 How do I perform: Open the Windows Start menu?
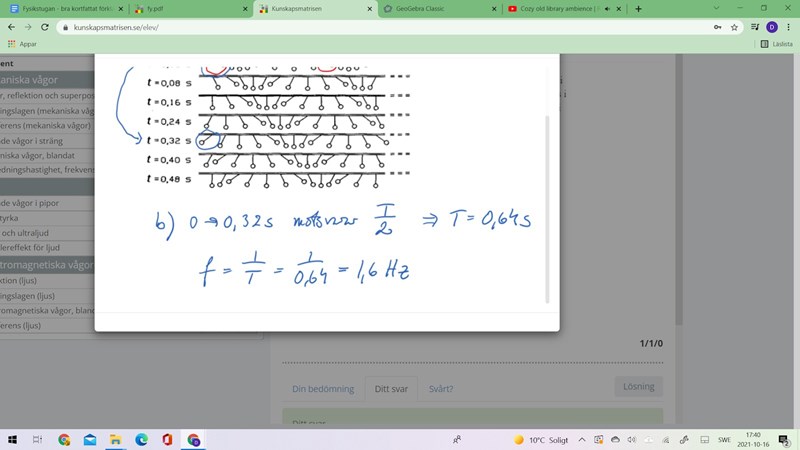[x=14, y=439]
